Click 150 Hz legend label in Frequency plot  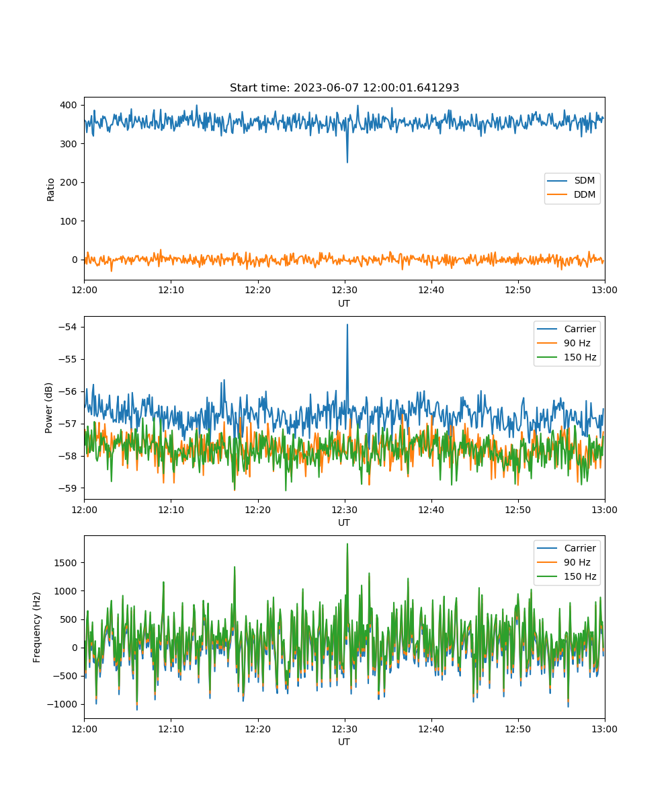point(580,576)
